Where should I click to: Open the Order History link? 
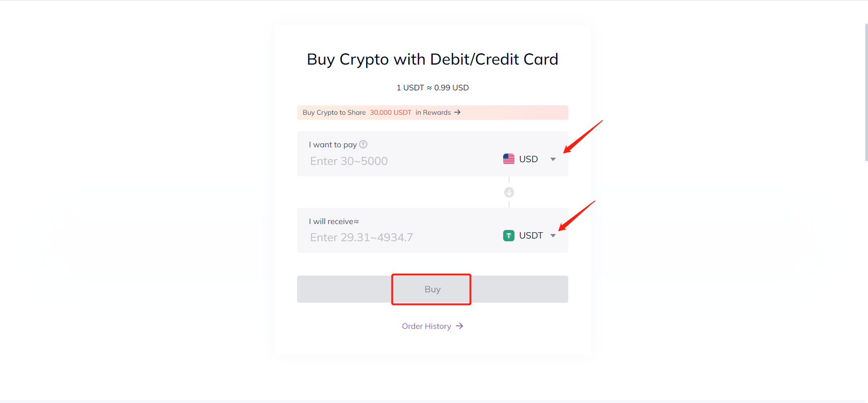tap(426, 326)
